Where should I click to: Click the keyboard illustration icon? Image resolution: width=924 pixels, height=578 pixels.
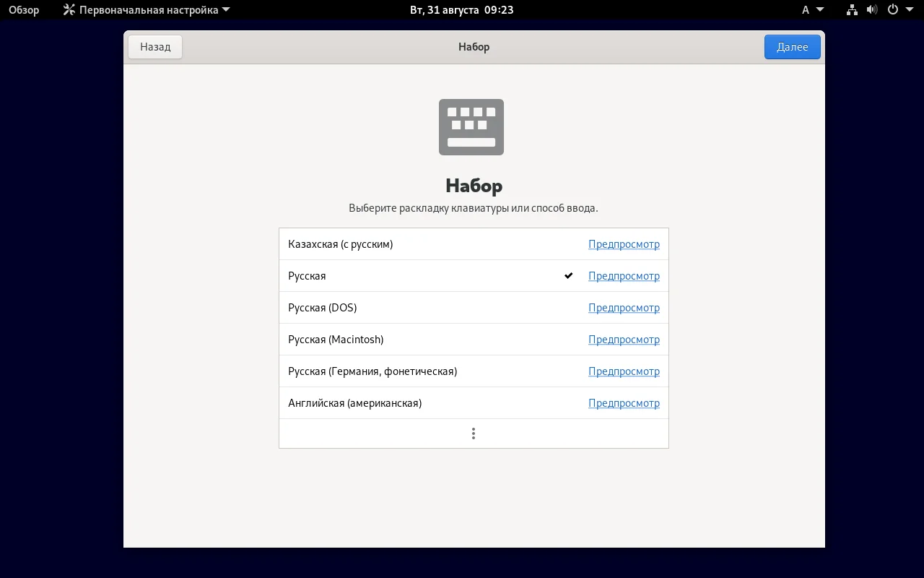point(471,126)
